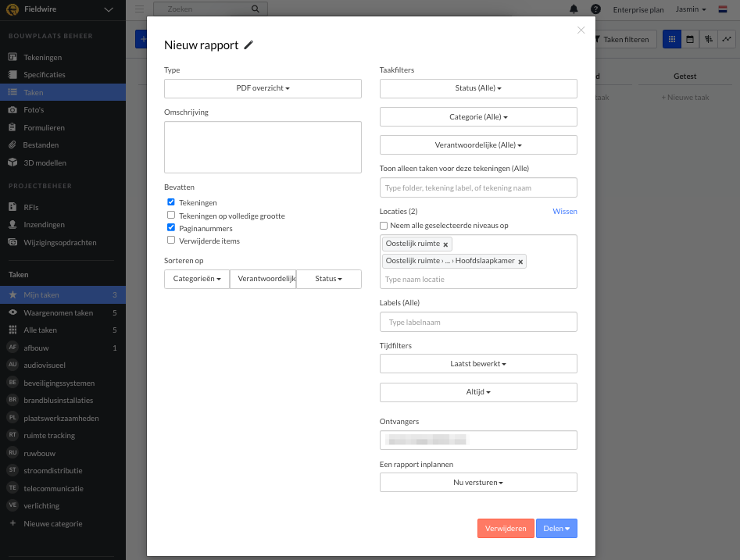
Task: Click the pencil icon beside Nieuw rapport
Action: [248, 45]
